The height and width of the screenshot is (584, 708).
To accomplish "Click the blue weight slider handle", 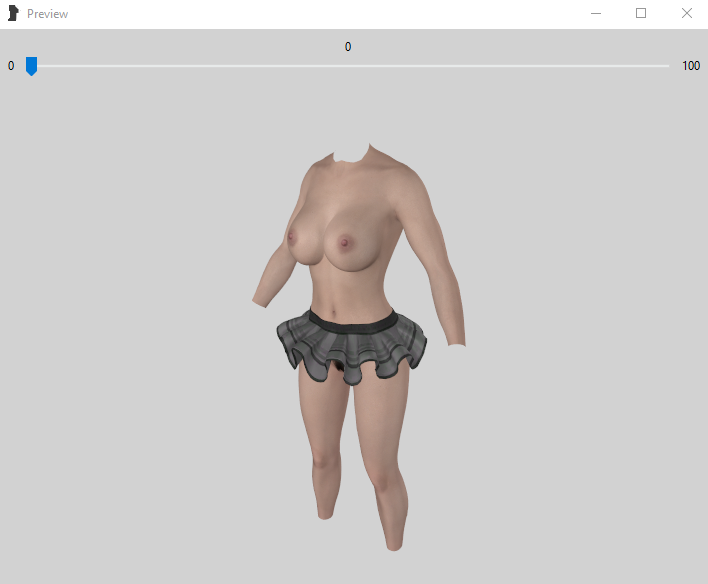I will click(x=31, y=66).
